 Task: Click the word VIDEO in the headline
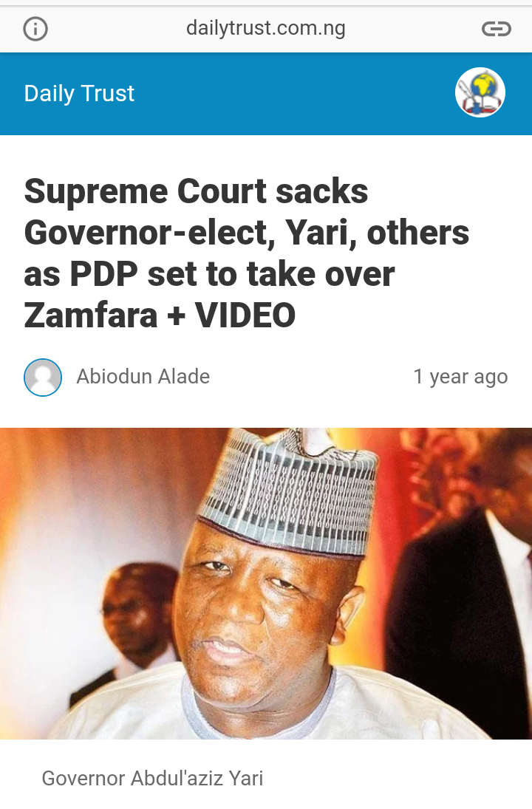(x=245, y=315)
